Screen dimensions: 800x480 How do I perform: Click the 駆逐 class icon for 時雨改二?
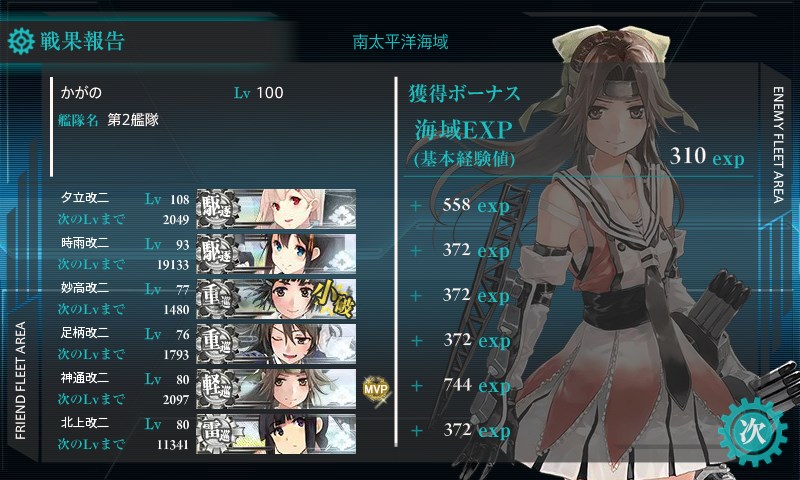216,254
